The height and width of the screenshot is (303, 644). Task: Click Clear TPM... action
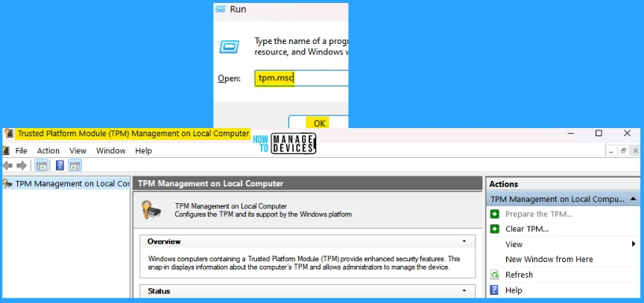tap(527, 229)
